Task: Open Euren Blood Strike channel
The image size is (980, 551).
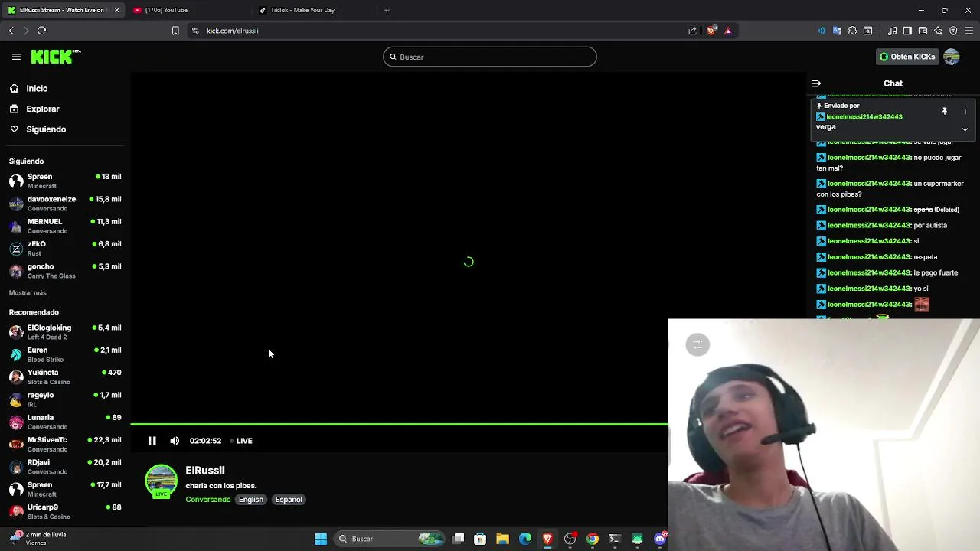Action: [65, 354]
